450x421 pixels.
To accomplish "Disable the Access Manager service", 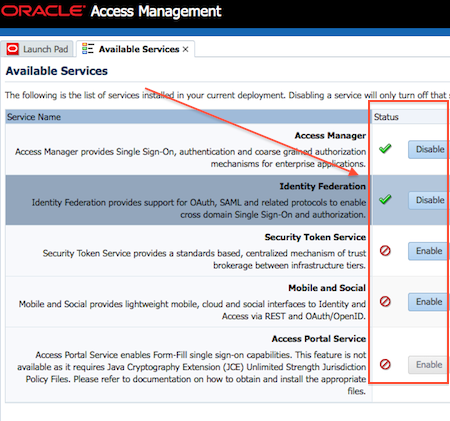I will pyautogui.click(x=429, y=149).
